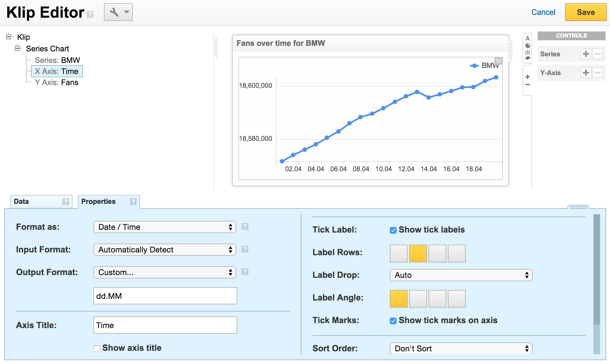
Task: Click the last data point on BMW line
Action: click(x=496, y=78)
